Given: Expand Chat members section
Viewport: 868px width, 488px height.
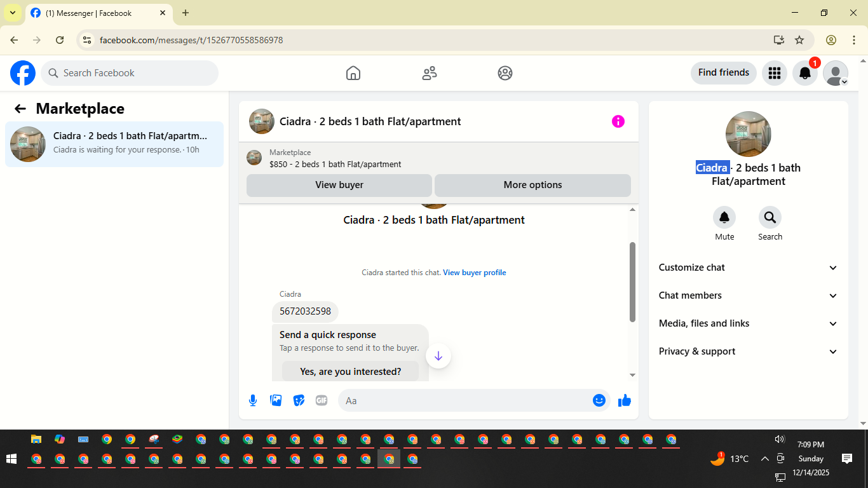Looking at the screenshot, I should click(749, 295).
